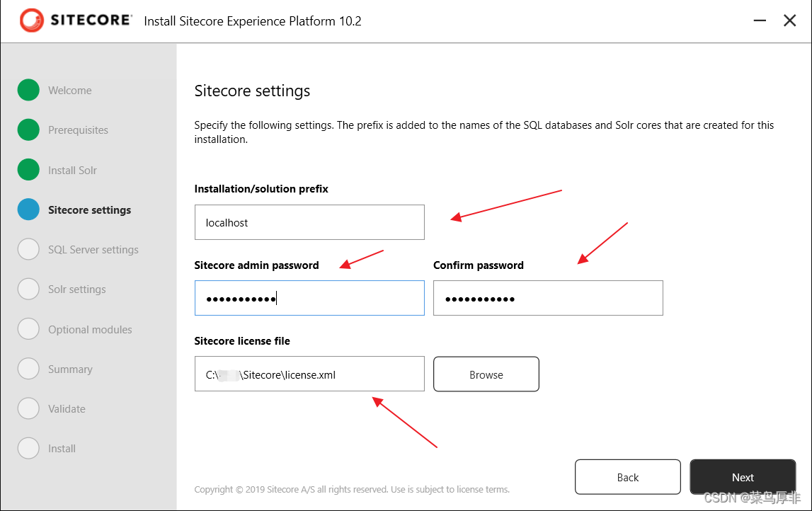Select the Optional modules step label
812x511 pixels.
tap(90, 330)
